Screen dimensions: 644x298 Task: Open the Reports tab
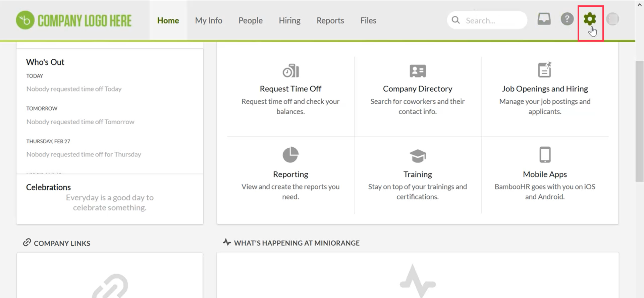(330, 20)
